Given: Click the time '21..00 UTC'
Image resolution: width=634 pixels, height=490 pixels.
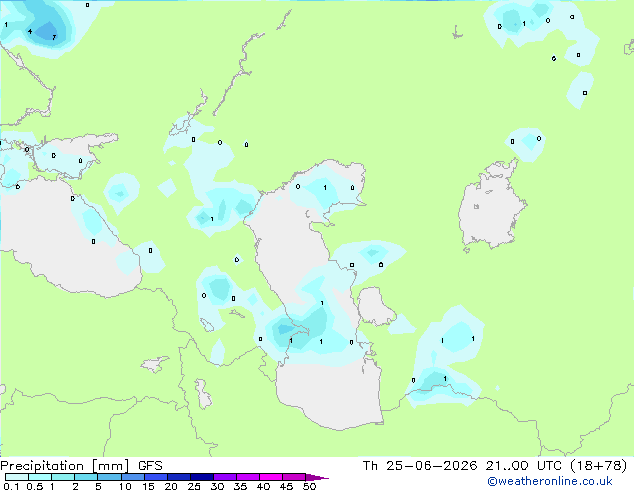Looking at the screenshot, I should pyautogui.click(x=524, y=466).
